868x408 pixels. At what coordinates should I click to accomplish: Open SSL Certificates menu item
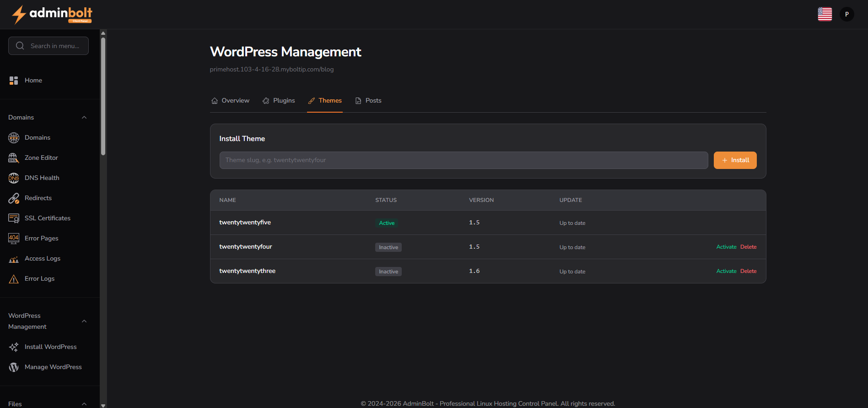coord(49,218)
